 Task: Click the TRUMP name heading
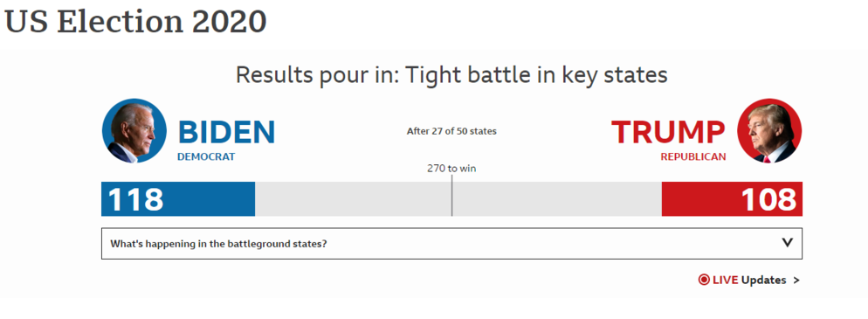tap(668, 132)
